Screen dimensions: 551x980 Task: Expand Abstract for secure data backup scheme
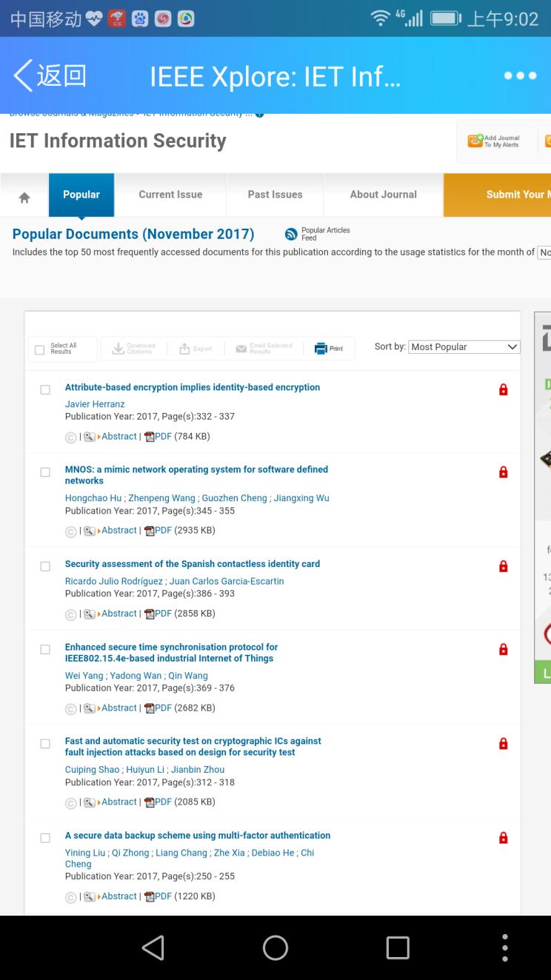click(117, 896)
